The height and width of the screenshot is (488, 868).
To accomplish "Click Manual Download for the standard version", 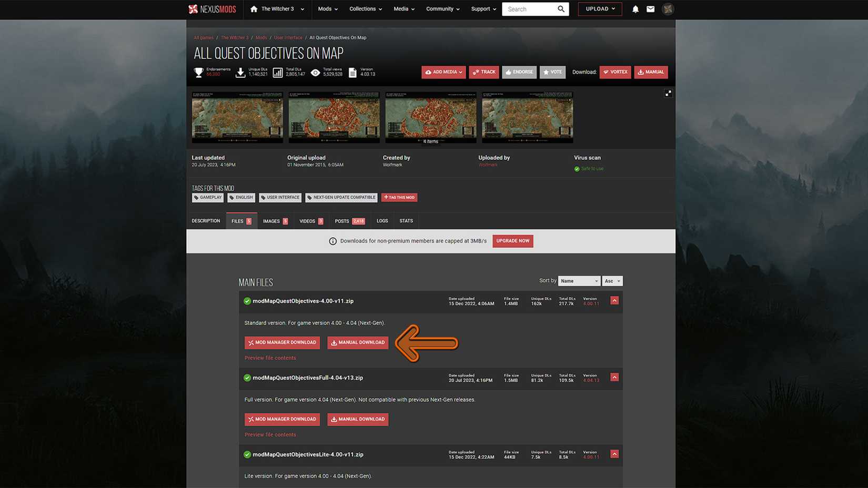I will point(358,342).
